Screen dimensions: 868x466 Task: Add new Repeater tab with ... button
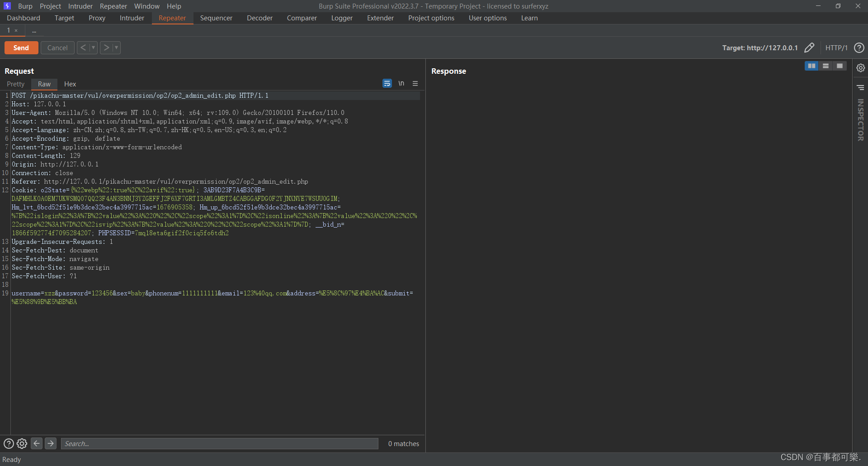click(x=34, y=30)
